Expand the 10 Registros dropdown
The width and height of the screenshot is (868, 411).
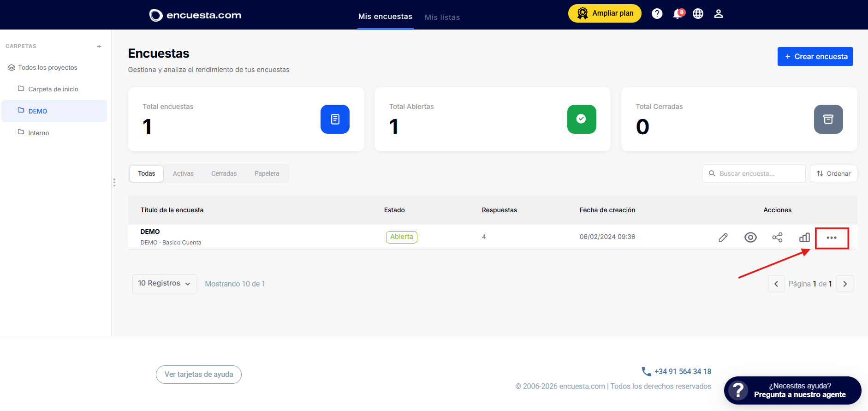[164, 284]
